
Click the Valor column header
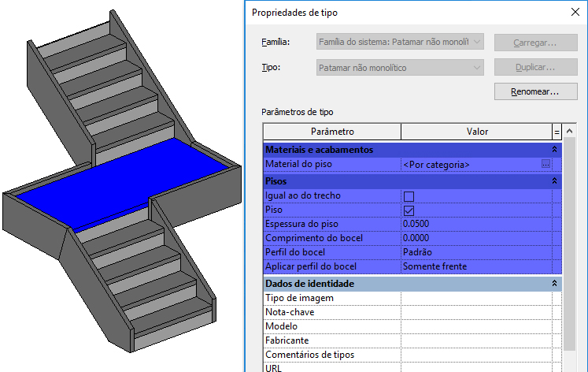click(476, 132)
